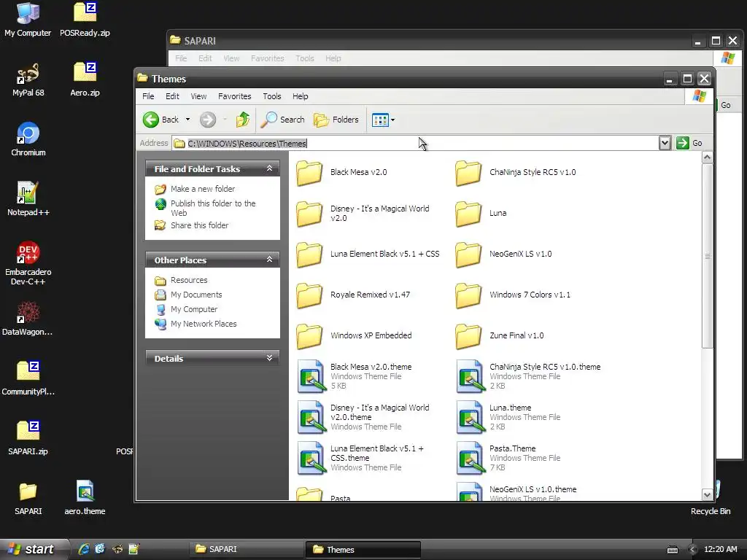747x560 pixels.
Task: Select the NeoGeniX LS v1.0 folder
Action: (x=503, y=254)
